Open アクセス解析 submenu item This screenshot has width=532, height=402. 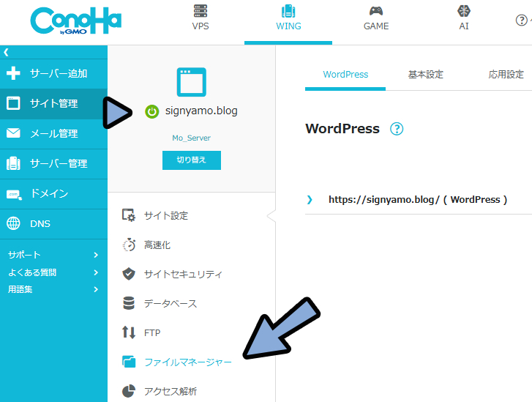(x=171, y=392)
